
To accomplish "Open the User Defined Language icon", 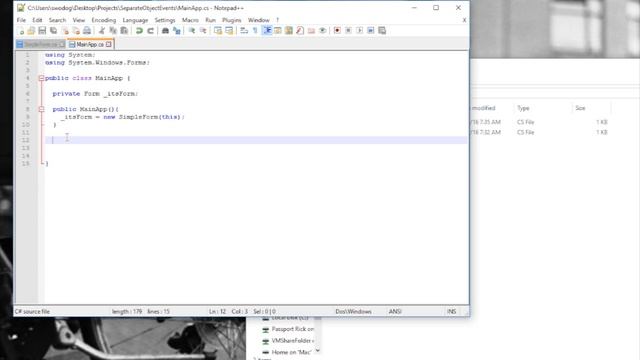I will (x=278, y=31).
